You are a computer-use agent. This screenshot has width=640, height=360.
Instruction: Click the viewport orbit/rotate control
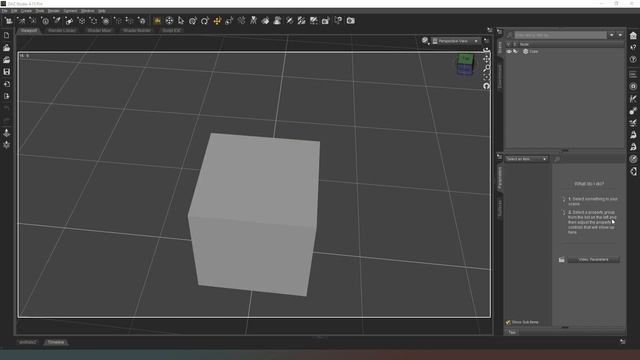click(486, 51)
